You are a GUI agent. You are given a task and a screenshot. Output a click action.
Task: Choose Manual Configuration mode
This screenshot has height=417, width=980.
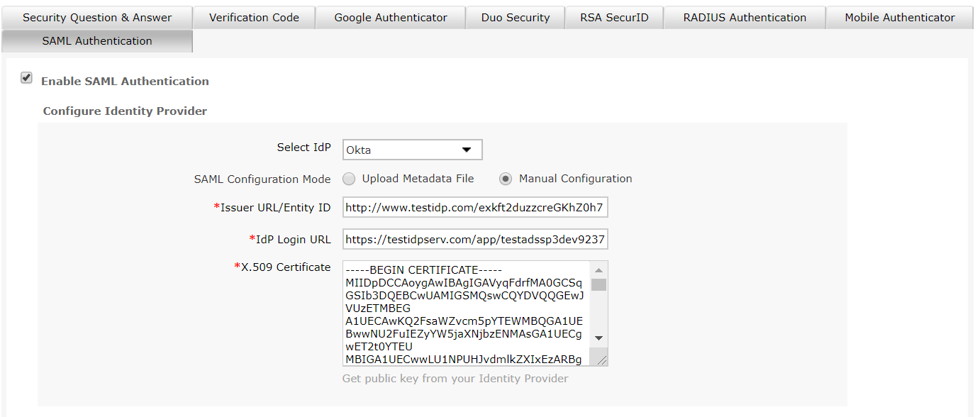[x=506, y=179]
